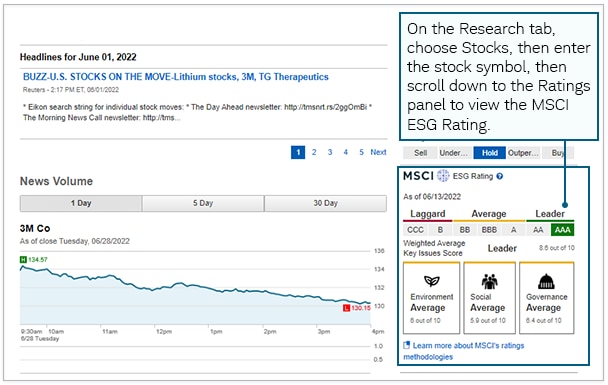Open Learn more about MSCI's ratings methodologies

coord(464,351)
